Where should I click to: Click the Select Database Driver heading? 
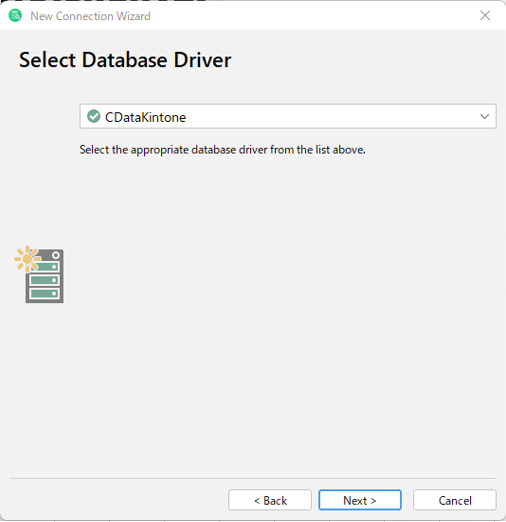pos(125,60)
